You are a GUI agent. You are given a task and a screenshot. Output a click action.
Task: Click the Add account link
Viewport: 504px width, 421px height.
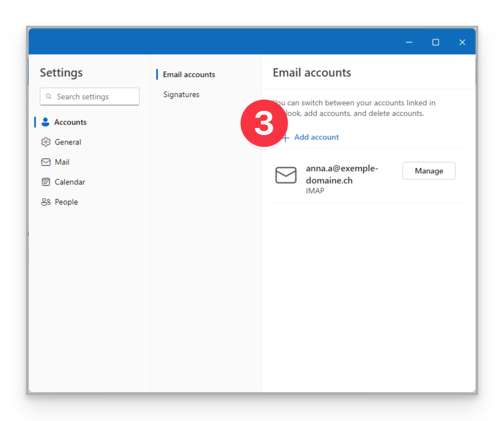point(316,137)
